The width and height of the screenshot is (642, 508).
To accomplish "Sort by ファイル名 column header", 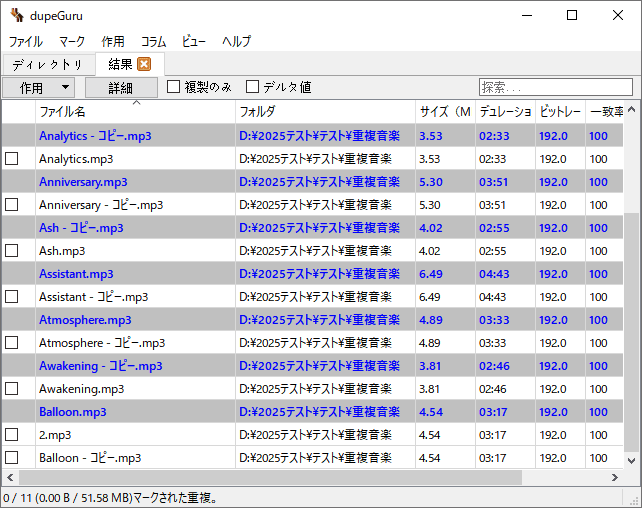I will 135,112.
